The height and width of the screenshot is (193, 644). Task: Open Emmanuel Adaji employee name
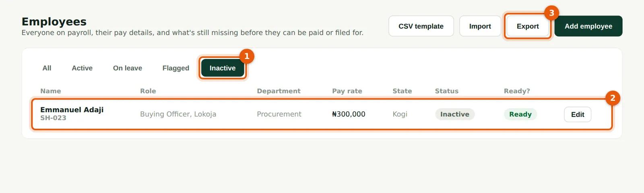point(72,109)
